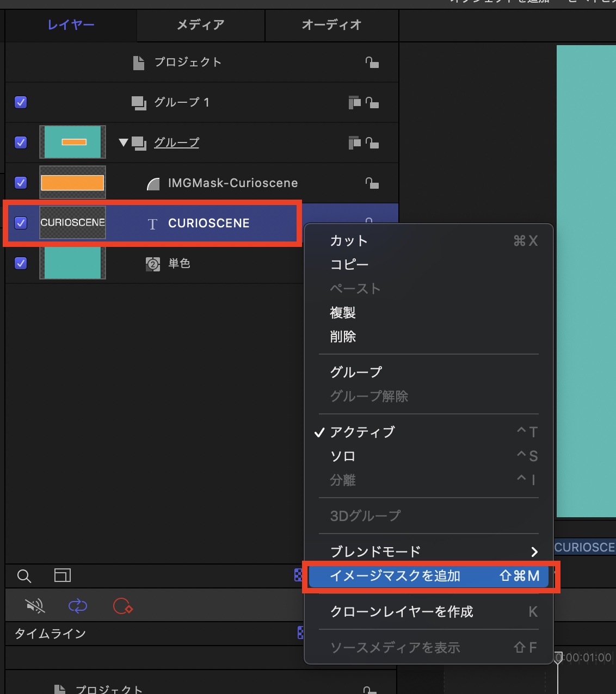Toggle lock icon on グループ 1 row
616x694 pixels.
pos(372,102)
